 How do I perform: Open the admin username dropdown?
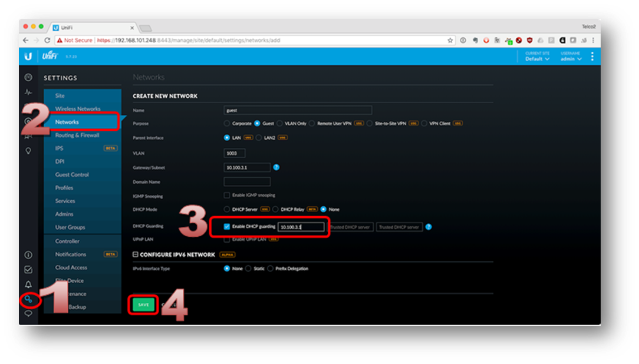point(571,59)
